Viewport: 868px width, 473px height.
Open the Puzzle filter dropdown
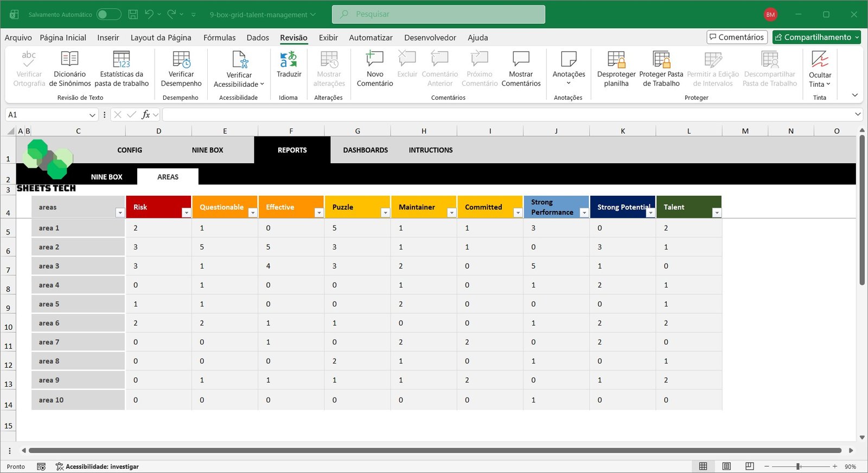pos(385,213)
